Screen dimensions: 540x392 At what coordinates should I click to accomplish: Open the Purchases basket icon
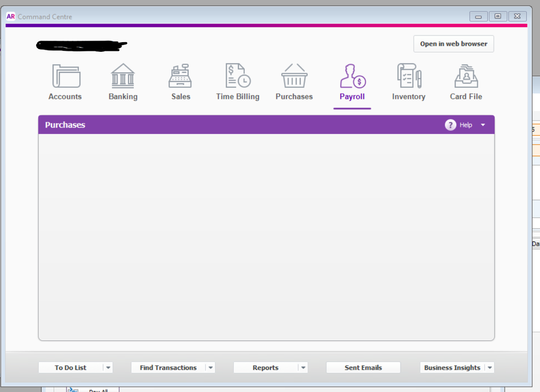click(x=294, y=76)
